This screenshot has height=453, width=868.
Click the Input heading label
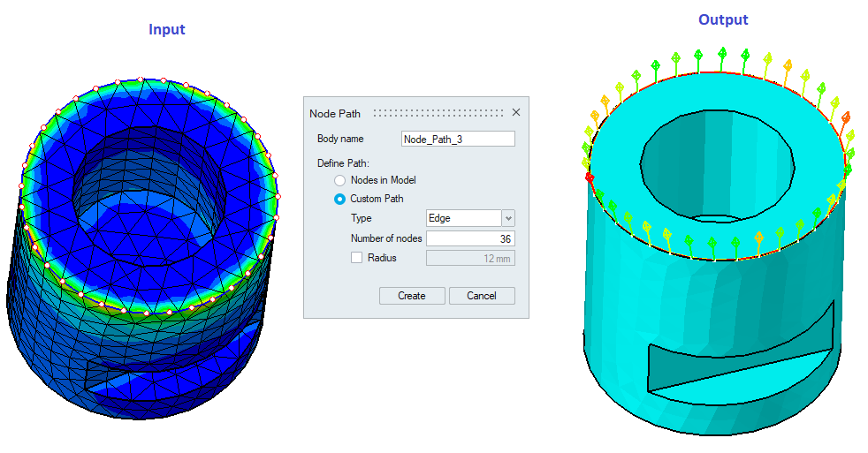166,29
